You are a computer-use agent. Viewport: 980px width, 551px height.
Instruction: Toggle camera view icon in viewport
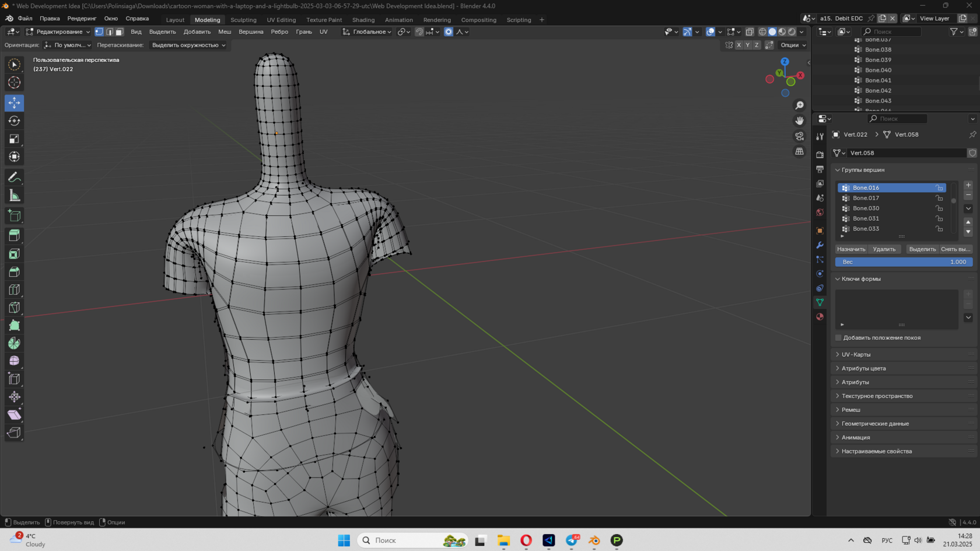[x=799, y=136]
